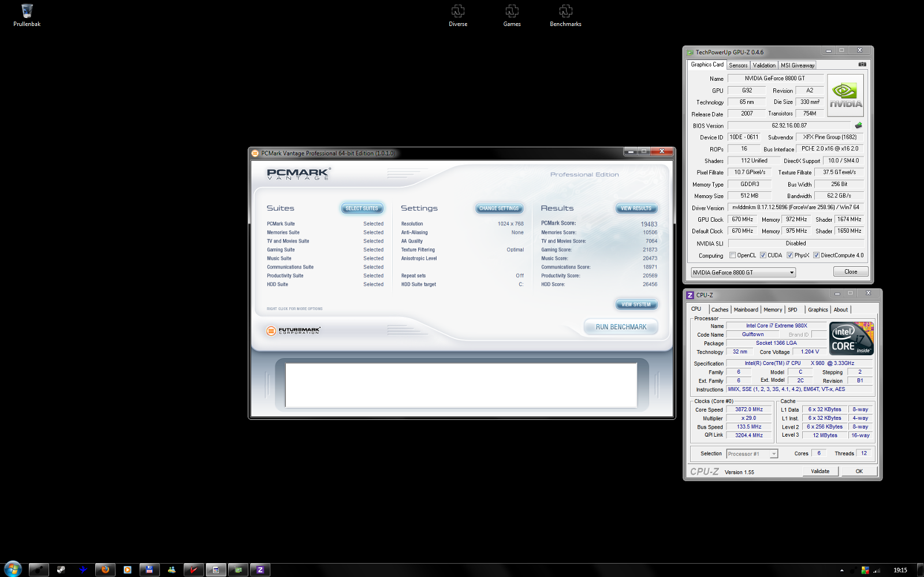924x577 pixels.
Task: Open the Benchmarks desktop shortcut
Action: pos(565,15)
